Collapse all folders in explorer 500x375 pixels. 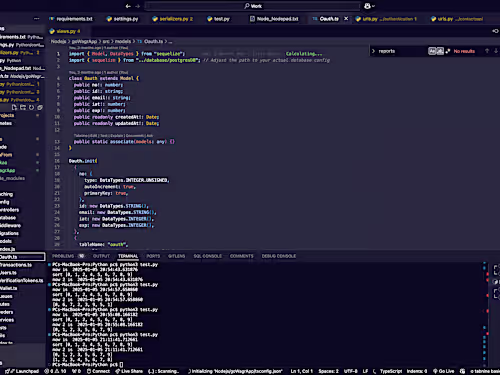[40, 107]
